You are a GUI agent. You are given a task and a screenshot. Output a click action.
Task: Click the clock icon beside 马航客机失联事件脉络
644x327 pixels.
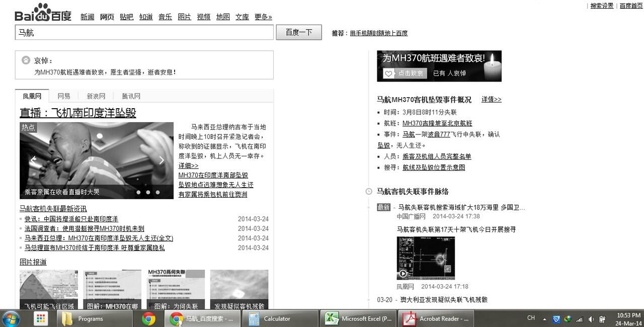coord(369,192)
